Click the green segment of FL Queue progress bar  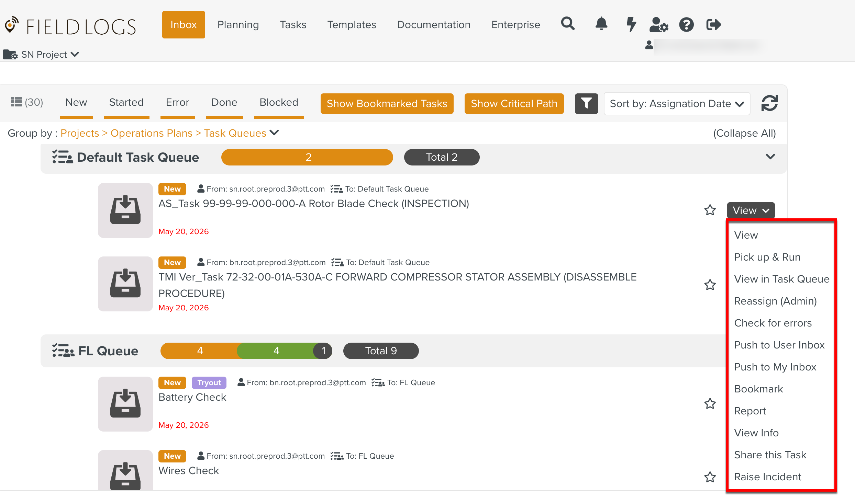point(276,351)
